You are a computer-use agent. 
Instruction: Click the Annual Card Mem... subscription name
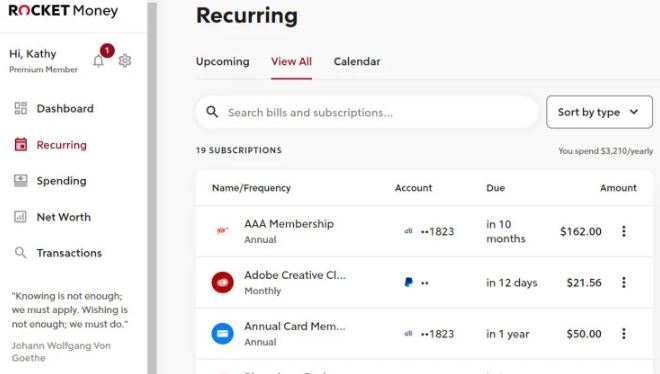click(295, 326)
